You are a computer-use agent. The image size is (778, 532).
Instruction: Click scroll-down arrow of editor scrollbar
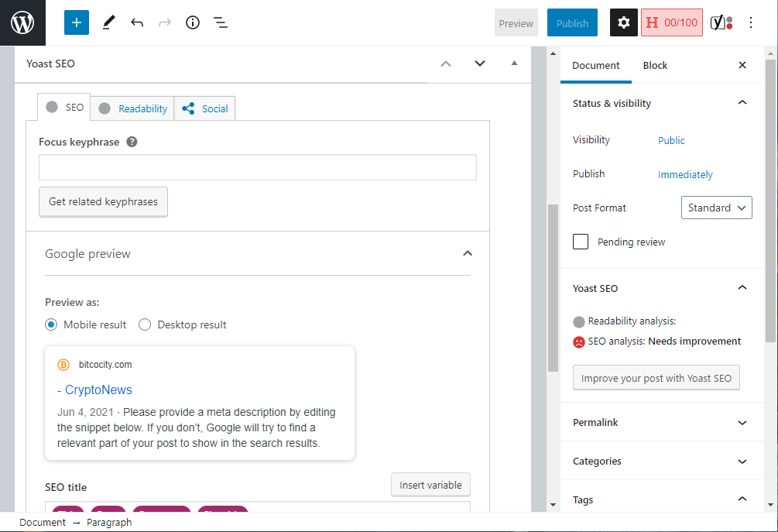point(554,505)
